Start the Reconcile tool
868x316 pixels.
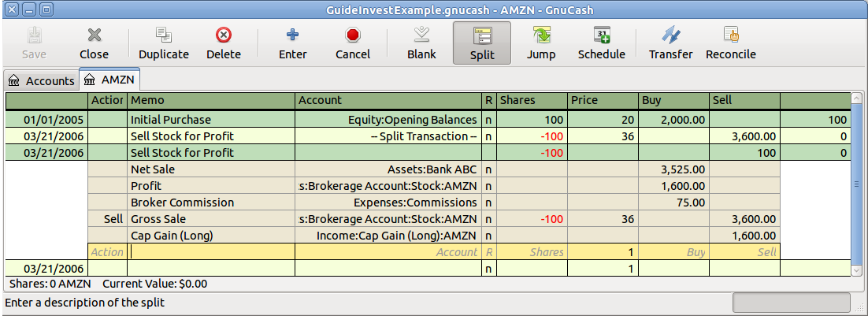(x=730, y=43)
